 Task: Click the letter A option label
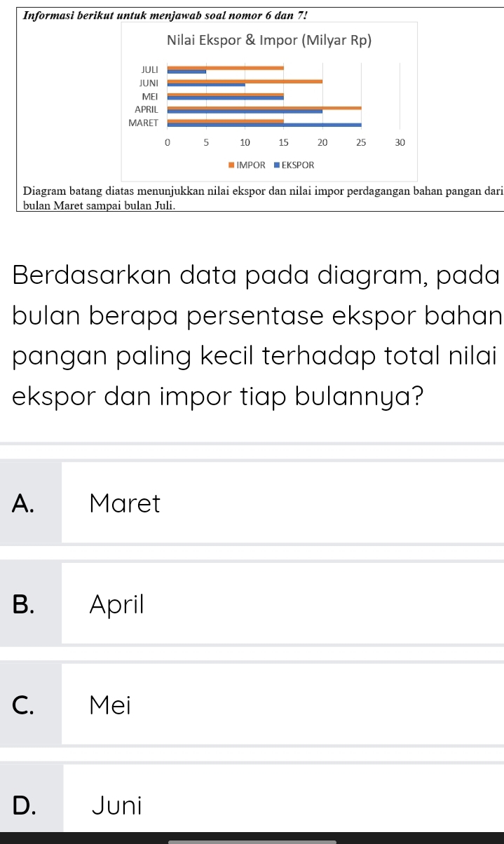pos(25,503)
